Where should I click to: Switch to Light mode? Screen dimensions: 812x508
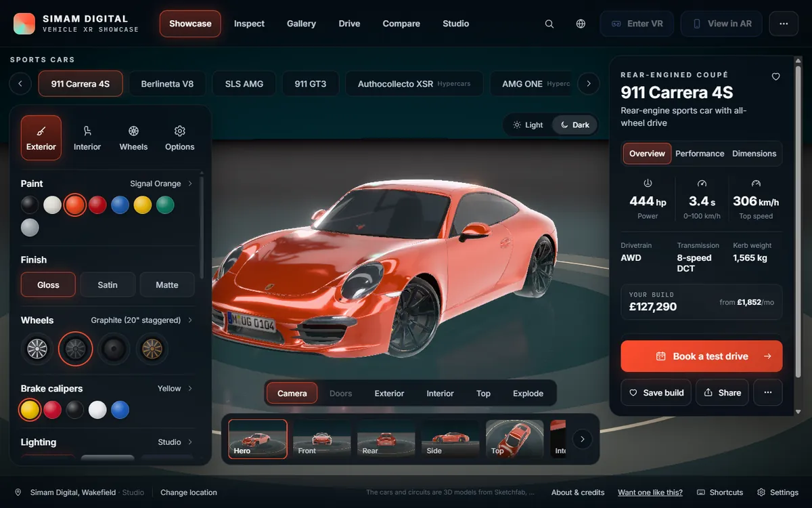[528, 125]
